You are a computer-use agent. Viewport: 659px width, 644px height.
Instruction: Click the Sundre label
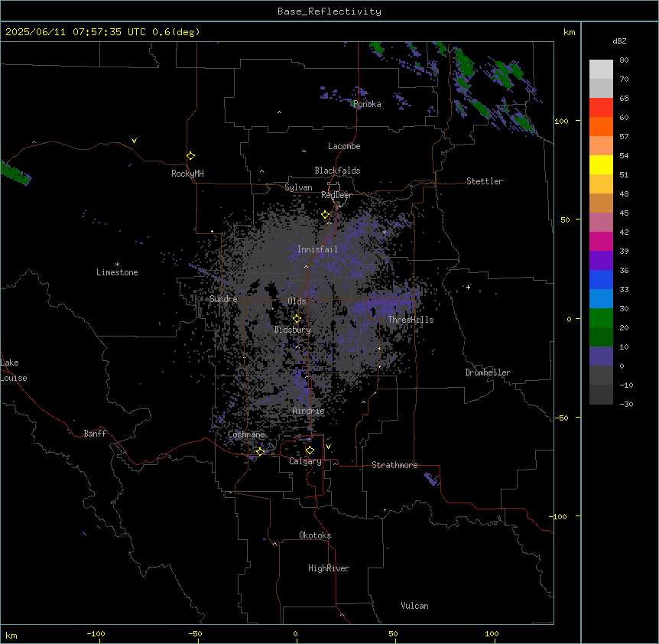(x=223, y=299)
